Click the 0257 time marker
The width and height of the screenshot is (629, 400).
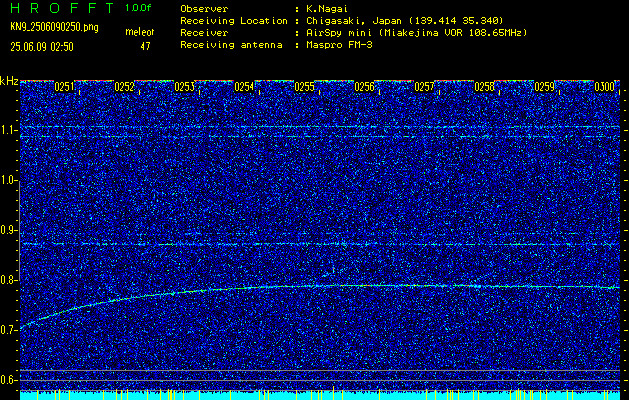(x=424, y=87)
